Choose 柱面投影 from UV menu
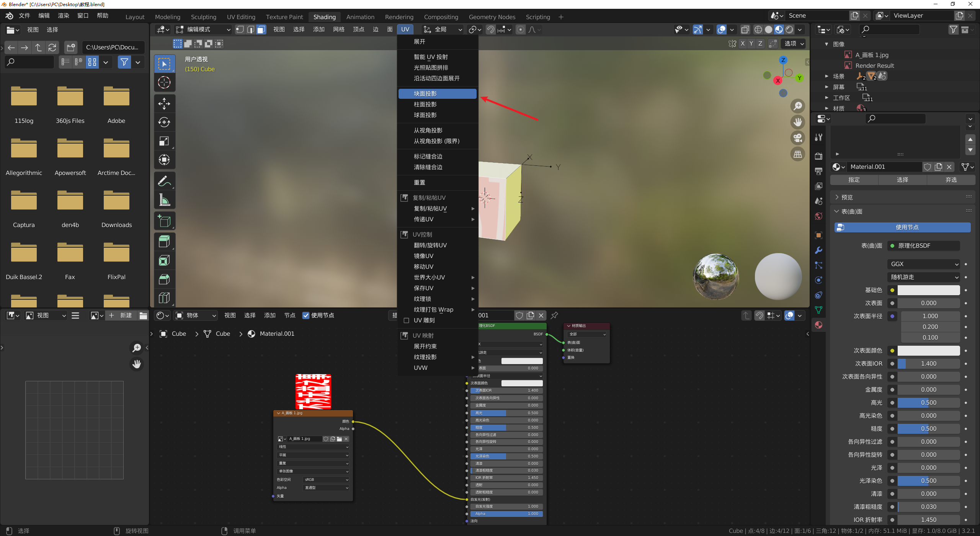 coord(425,104)
